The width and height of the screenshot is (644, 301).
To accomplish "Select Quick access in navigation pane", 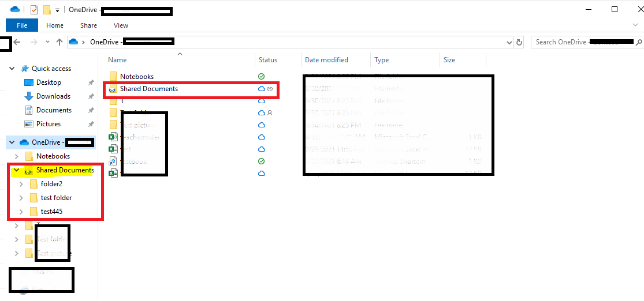I will pyautogui.click(x=51, y=69).
